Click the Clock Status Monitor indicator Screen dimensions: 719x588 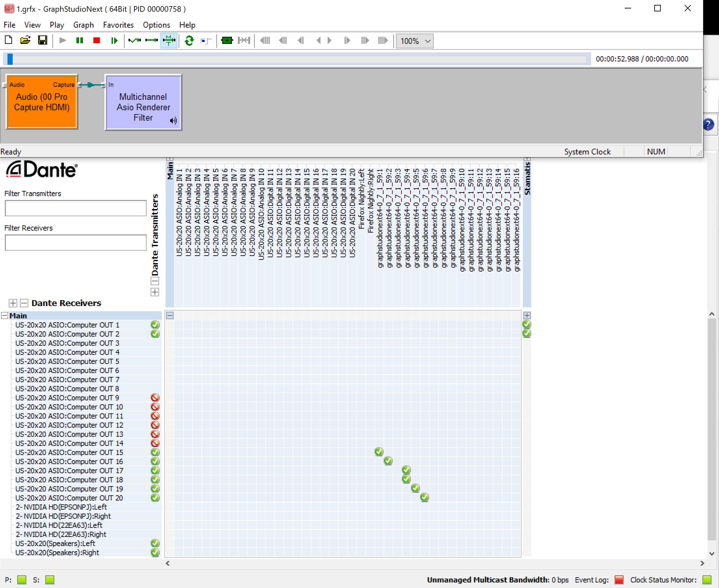coord(706,580)
